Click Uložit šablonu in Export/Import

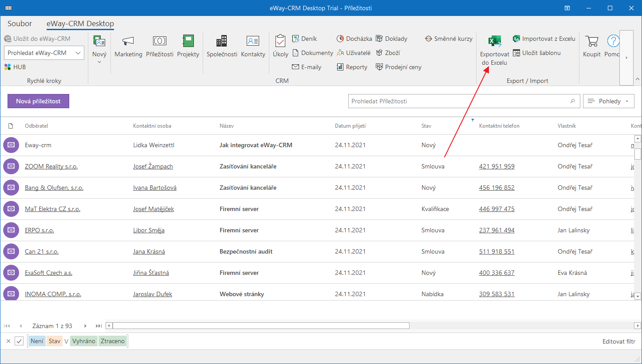537,53
